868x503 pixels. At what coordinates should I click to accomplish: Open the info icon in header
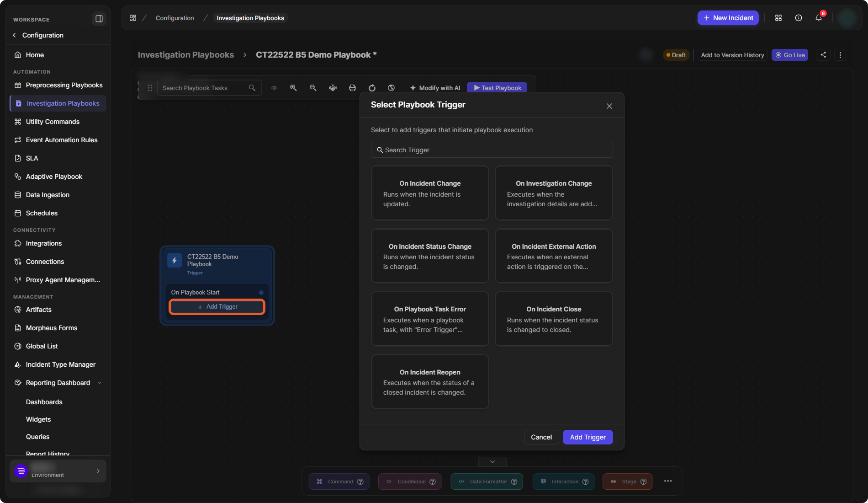point(799,18)
